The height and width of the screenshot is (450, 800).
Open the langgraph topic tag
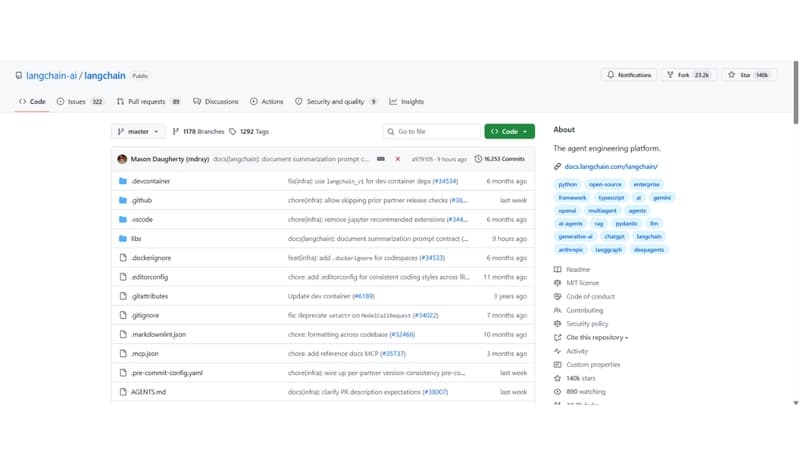608,249
